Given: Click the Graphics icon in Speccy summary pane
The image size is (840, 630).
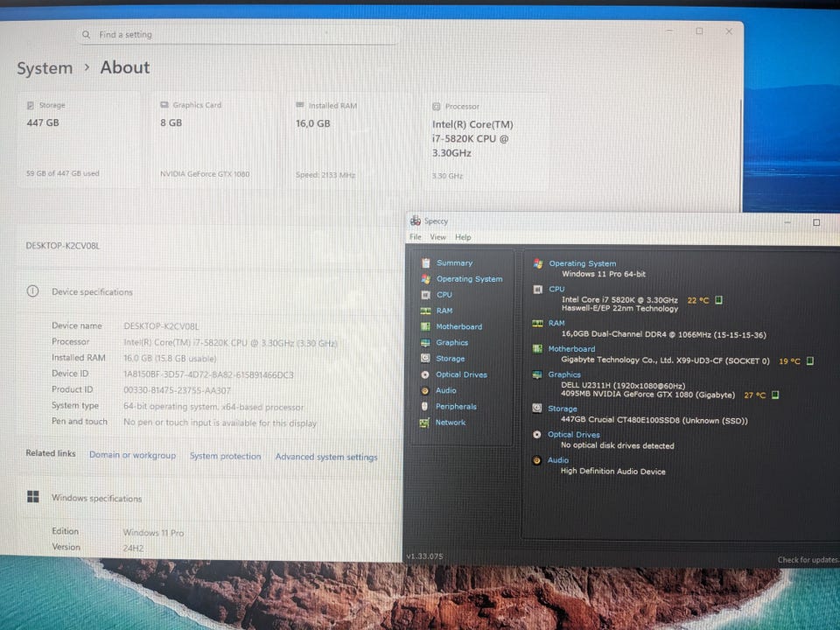Looking at the screenshot, I should coord(537,374).
